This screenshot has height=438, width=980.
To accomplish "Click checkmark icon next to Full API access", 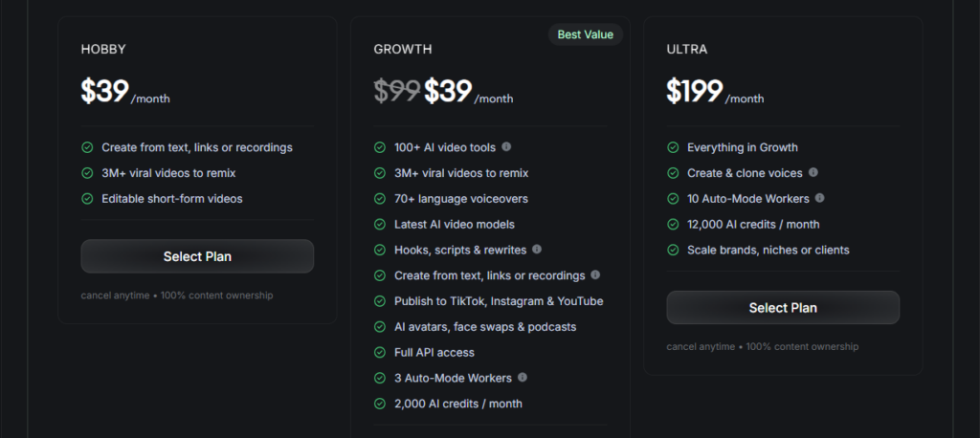I will (x=380, y=353).
